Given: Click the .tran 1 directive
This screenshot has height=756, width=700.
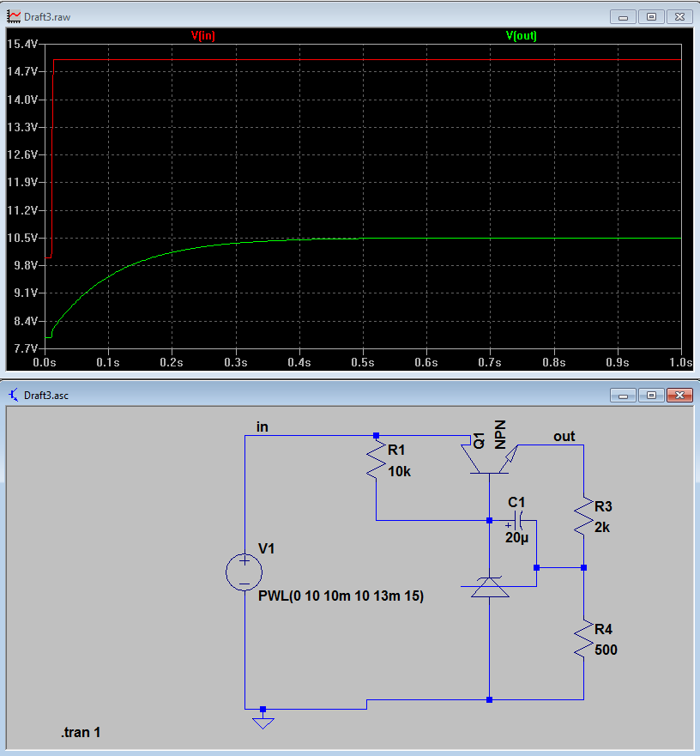Looking at the screenshot, I should tap(81, 732).
